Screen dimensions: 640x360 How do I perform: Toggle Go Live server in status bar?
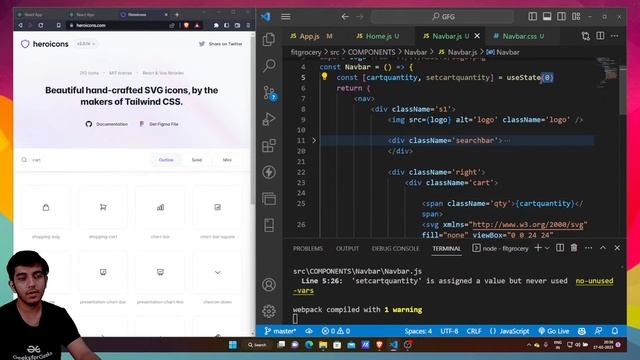[553, 331]
